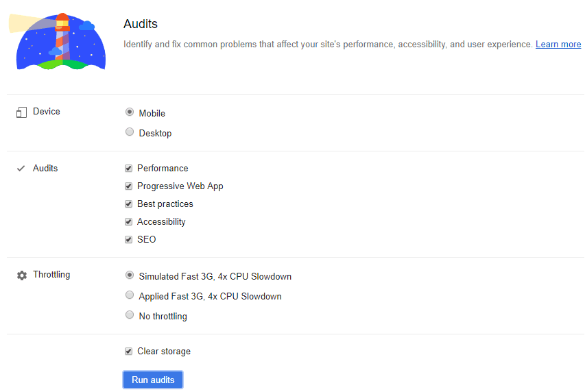Select the No throttling option
Screen dimensions: 585x392
click(130, 315)
